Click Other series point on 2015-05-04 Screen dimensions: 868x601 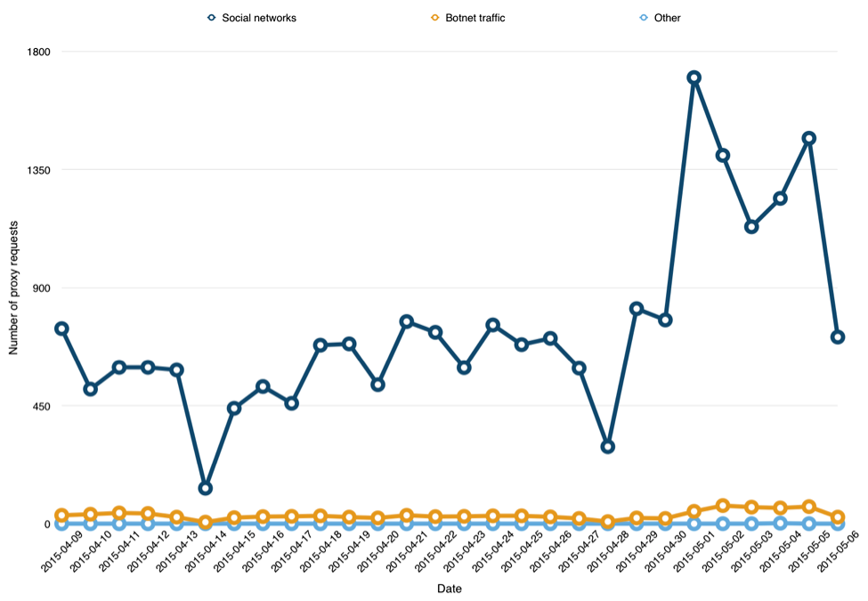click(x=780, y=523)
